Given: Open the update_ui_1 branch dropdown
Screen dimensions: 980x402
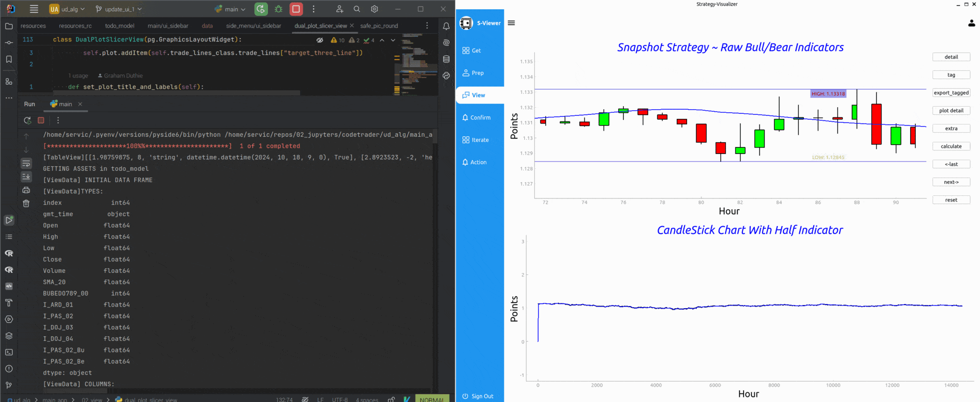Looking at the screenshot, I should coord(119,9).
